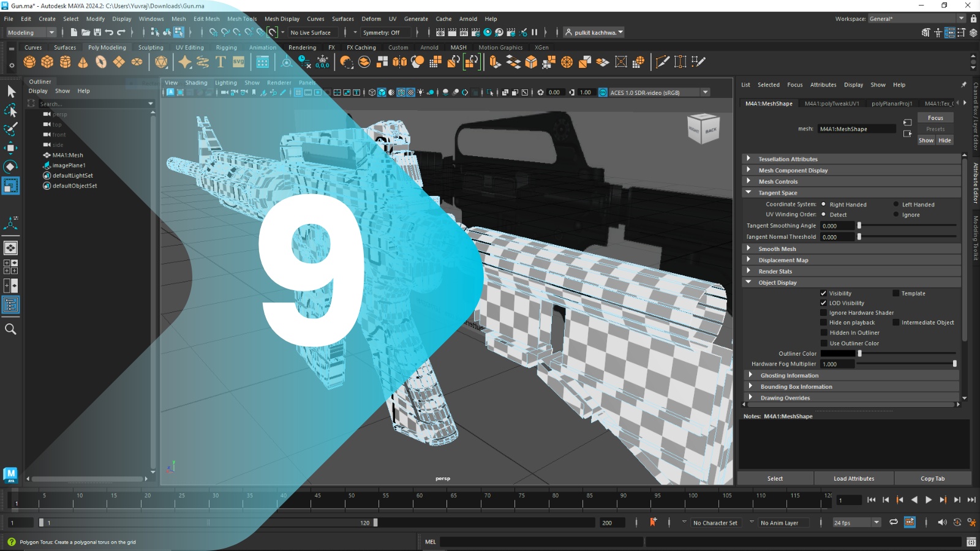This screenshot has height=551, width=980.
Task: Open the Script Editor icon at bottom right
Action: click(x=971, y=542)
